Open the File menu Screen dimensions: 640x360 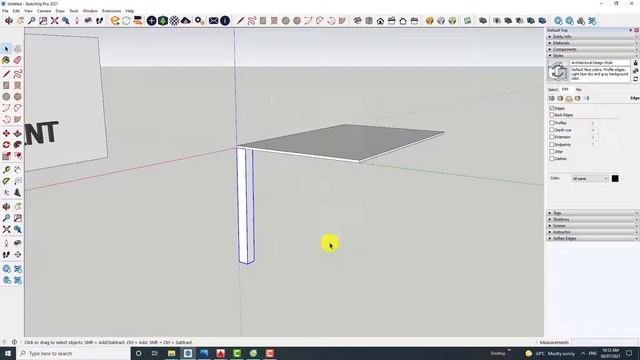pyautogui.click(x=5, y=11)
